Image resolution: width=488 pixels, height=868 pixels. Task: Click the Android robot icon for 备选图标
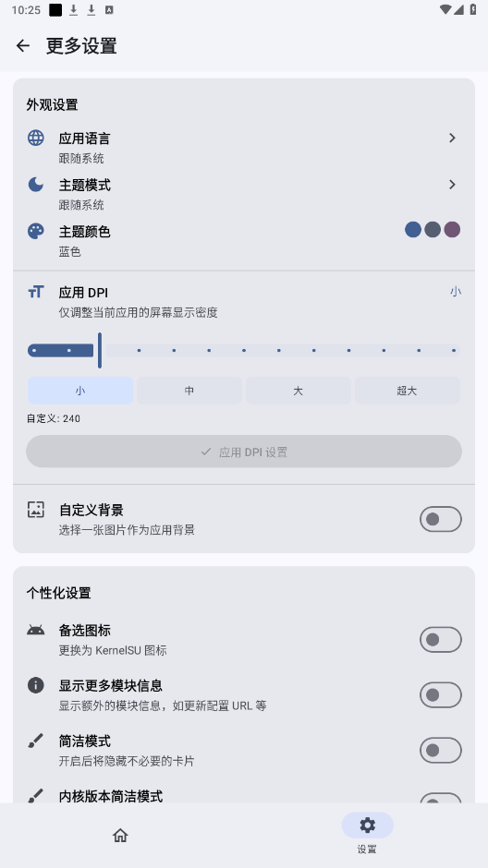pyautogui.click(x=35, y=630)
